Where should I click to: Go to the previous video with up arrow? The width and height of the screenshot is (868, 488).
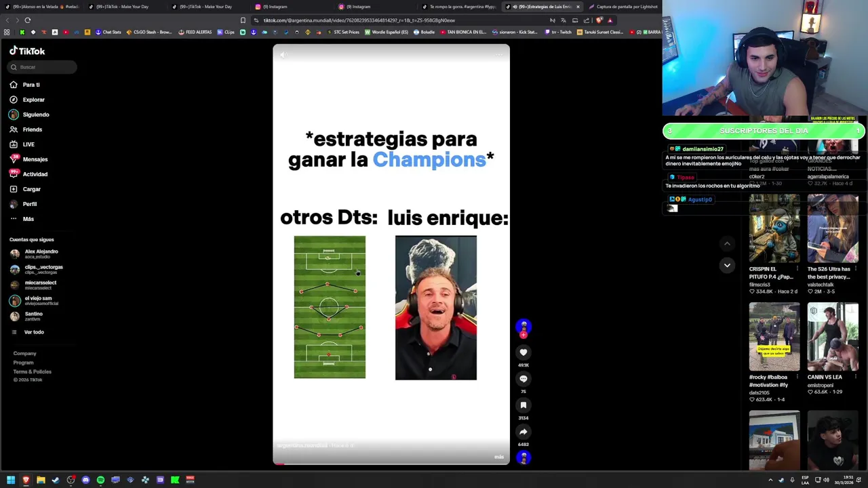727,244
